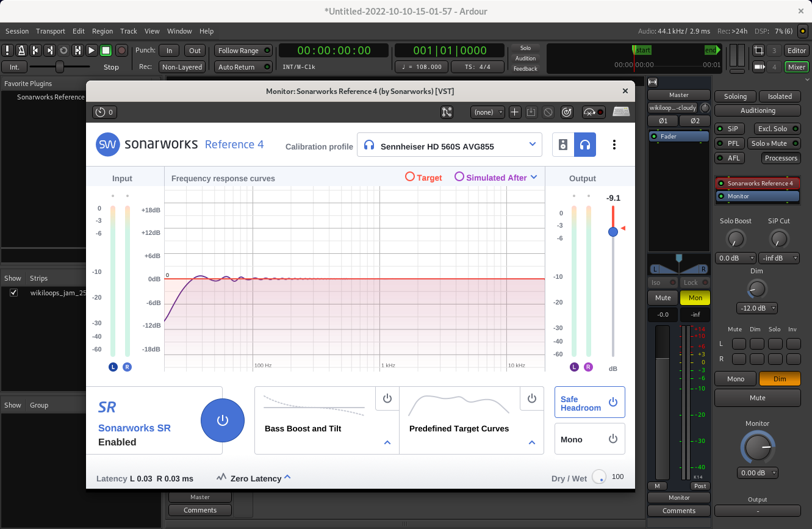Toggle AFL solo mode
This screenshot has height=529, width=812.
click(x=728, y=158)
